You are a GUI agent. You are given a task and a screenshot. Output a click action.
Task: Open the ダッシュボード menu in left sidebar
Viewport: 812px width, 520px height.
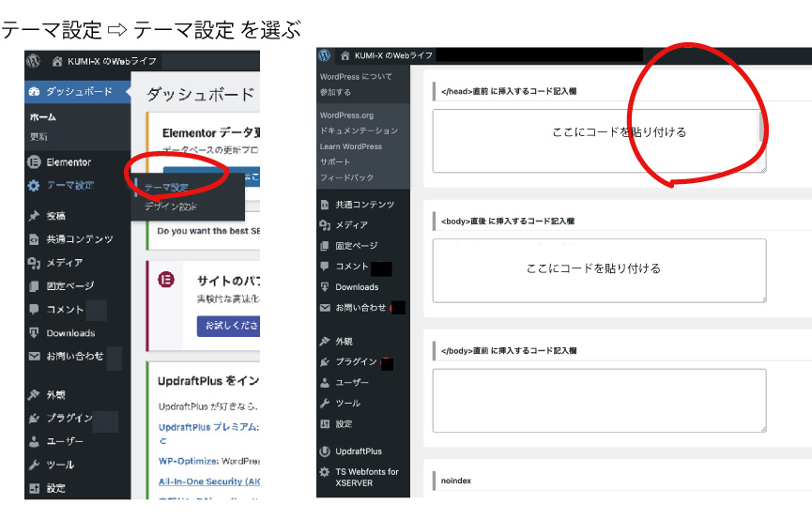point(78,92)
